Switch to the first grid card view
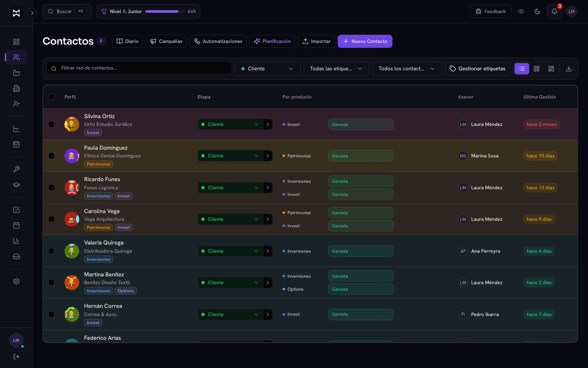 tap(537, 69)
